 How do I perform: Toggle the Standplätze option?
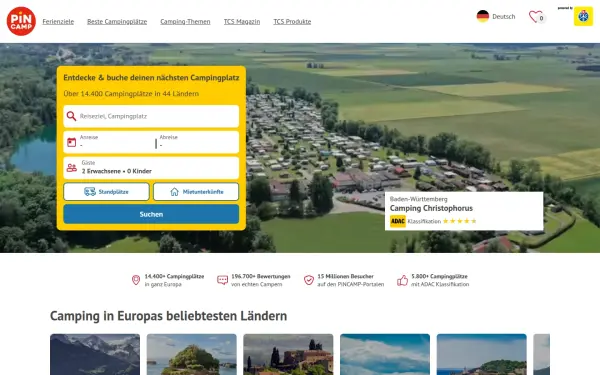106,191
